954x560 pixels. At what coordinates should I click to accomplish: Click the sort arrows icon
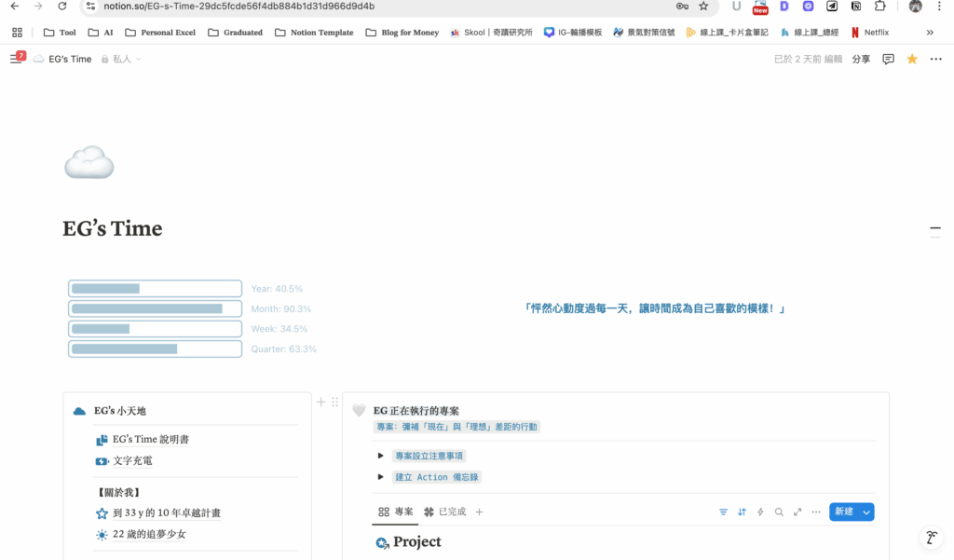(742, 512)
